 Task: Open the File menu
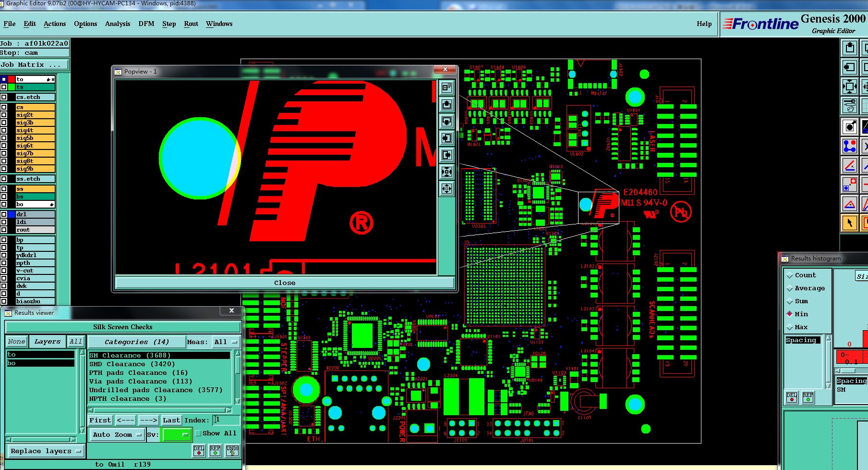10,24
